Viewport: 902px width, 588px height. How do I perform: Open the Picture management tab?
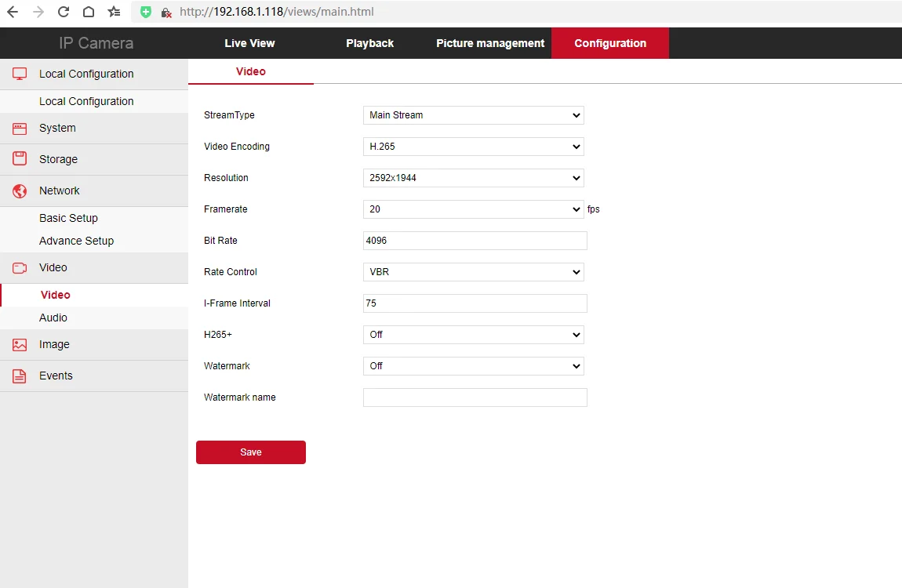(490, 43)
